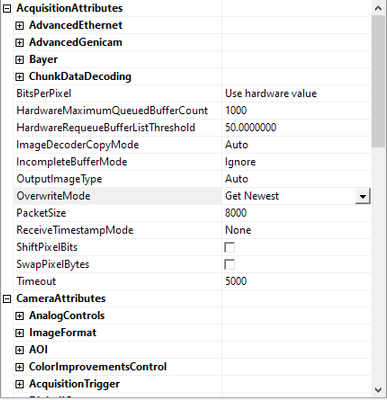Select the Bayer label

[43, 60]
